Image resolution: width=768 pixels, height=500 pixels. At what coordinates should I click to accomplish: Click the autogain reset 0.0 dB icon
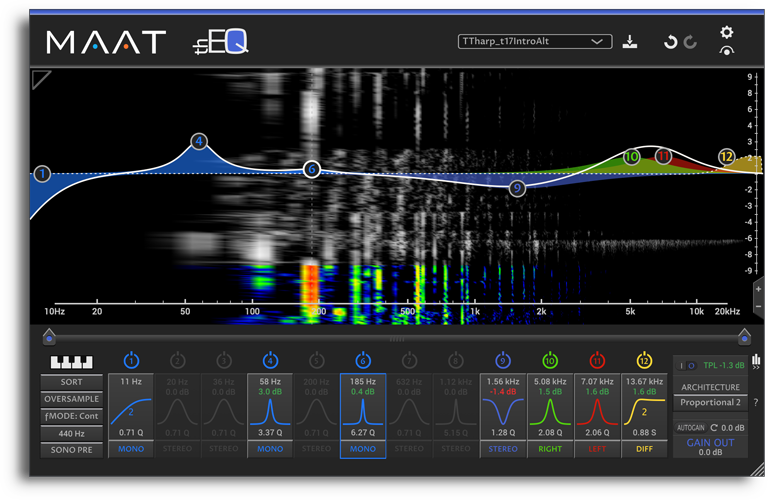(714, 428)
